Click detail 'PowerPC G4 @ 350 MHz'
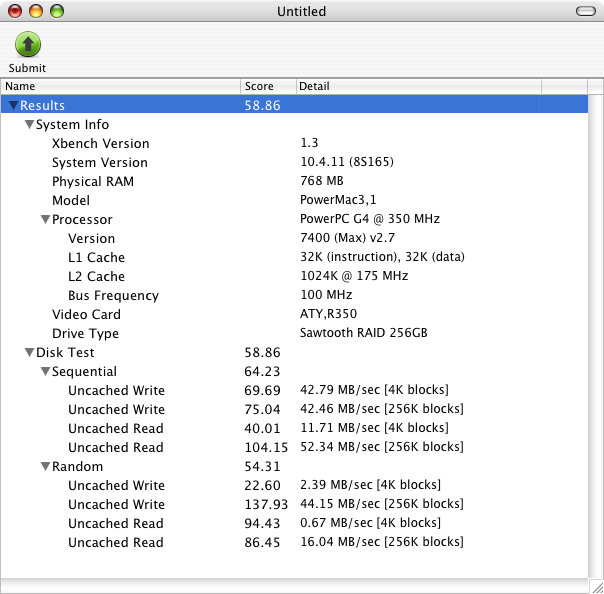Viewport: 604px width, 594px height. tap(370, 219)
